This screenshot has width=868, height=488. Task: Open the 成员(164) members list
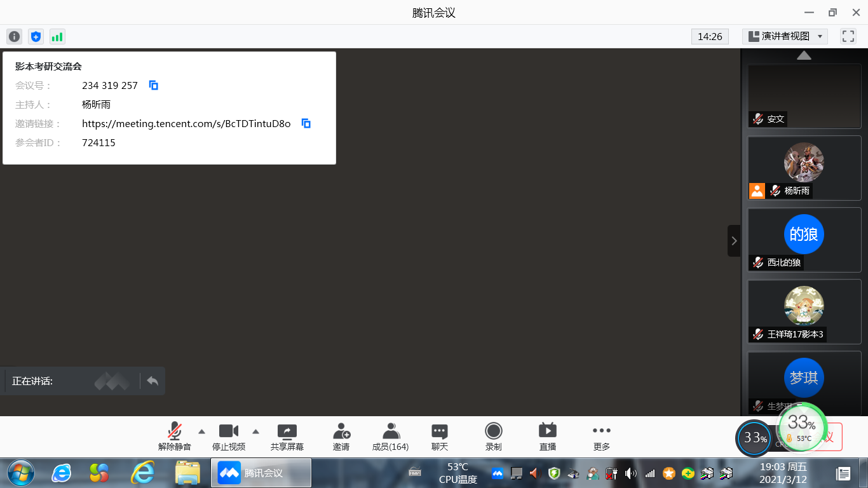[x=390, y=437]
